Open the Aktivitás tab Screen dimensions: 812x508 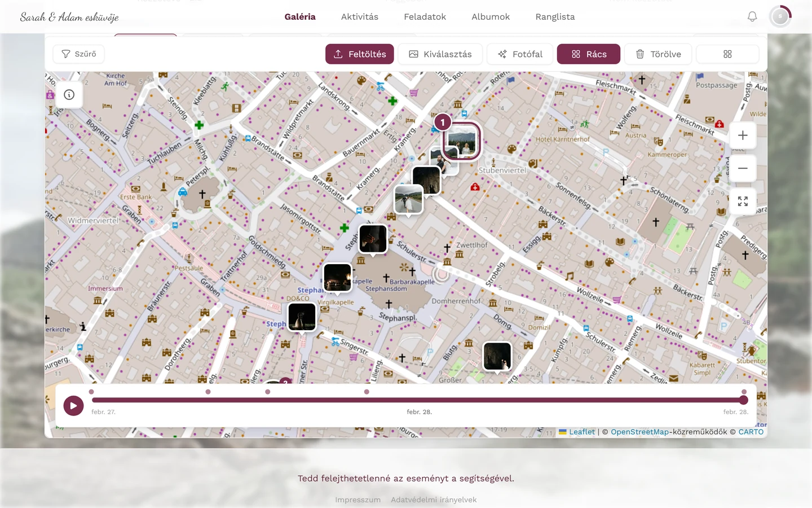pyautogui.click(x=360, y=17)
